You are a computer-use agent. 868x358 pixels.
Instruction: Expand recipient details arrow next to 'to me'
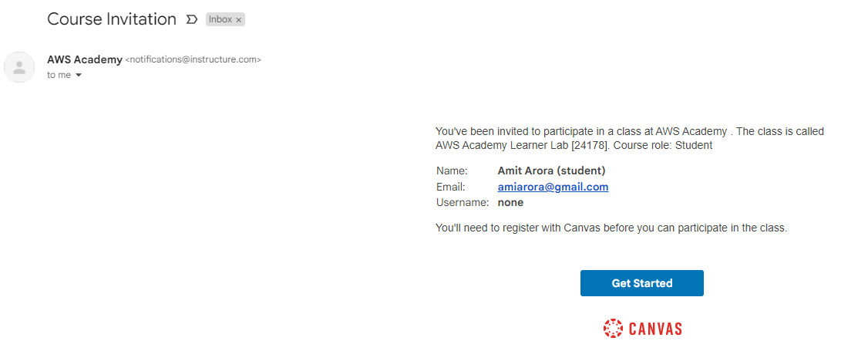point(79,76)
